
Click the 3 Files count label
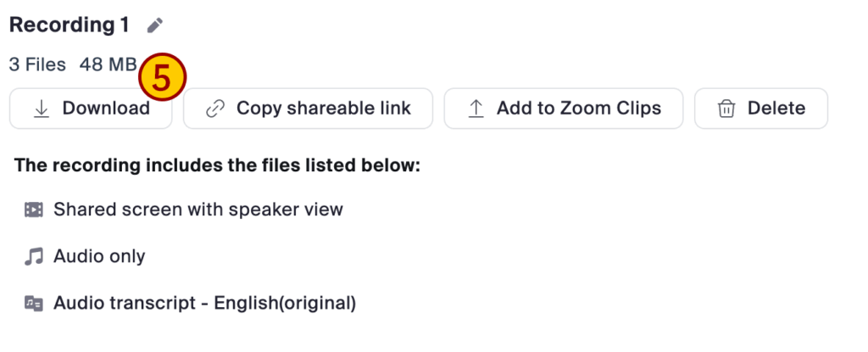point(37,64)
